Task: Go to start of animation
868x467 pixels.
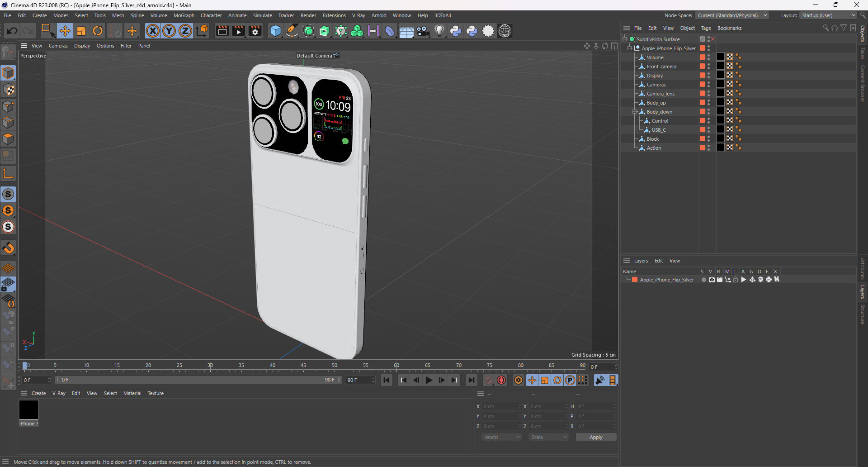Action: [387, 380]
